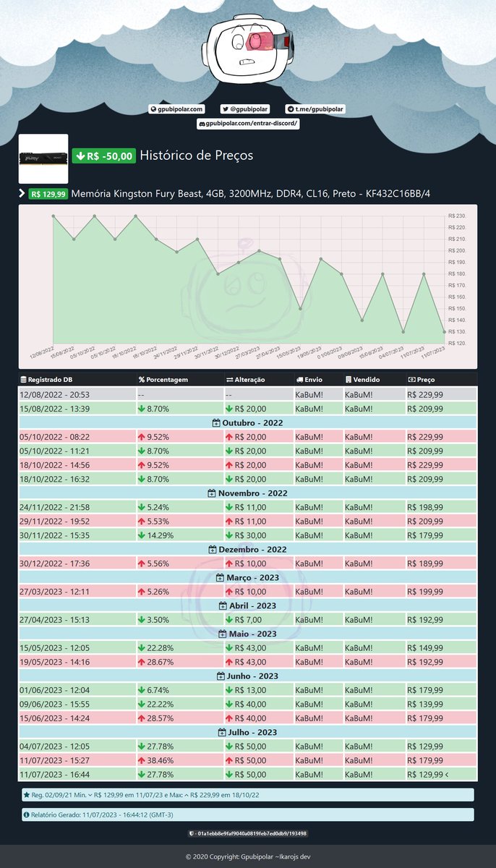Click the 6.74% percentage cell

pos(179,690)
